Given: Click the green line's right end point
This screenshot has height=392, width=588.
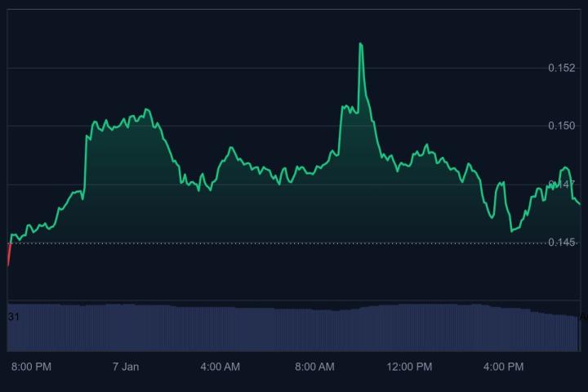Looking at the screenshot, I should (580, 204).
